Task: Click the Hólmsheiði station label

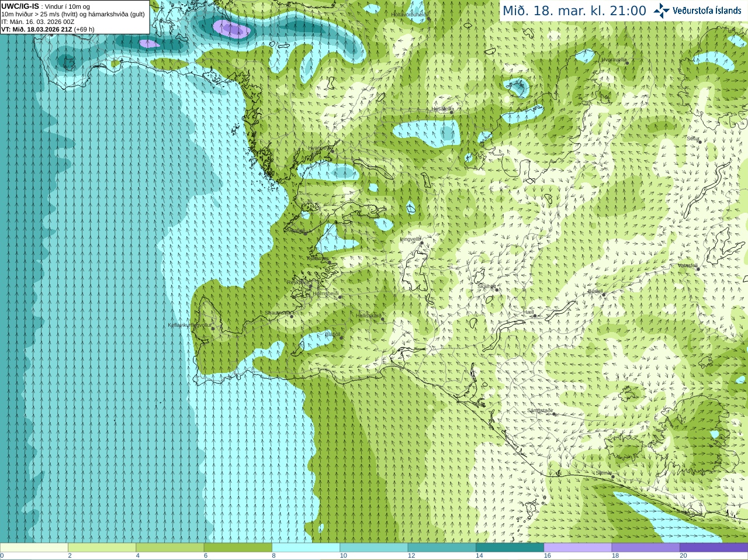Action: [325, 293]
